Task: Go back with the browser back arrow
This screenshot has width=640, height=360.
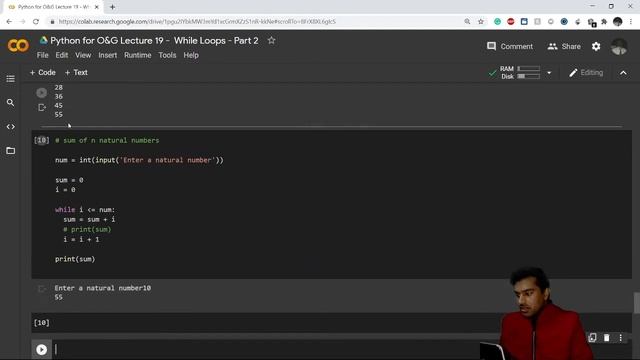Action: (9, 22)
